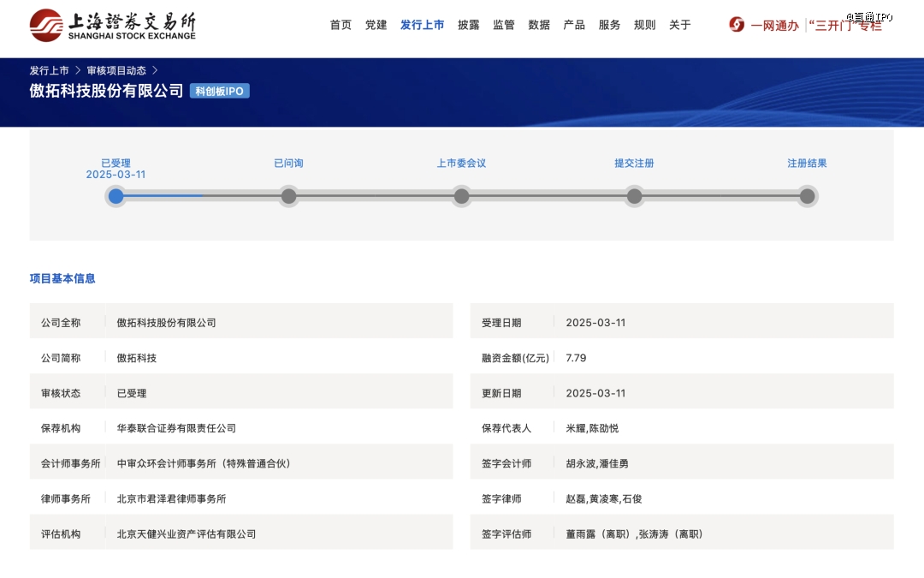Click the signing lawyers 赵磊,黄凌寒,石俊

pos(604,499)
